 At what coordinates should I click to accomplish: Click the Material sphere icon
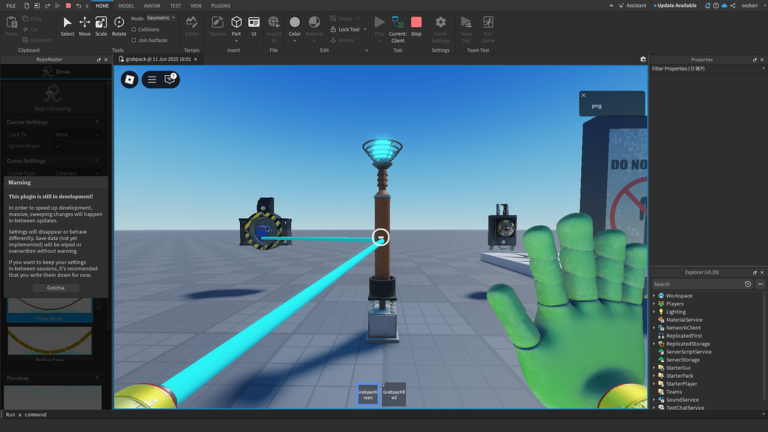pos(314,22)
